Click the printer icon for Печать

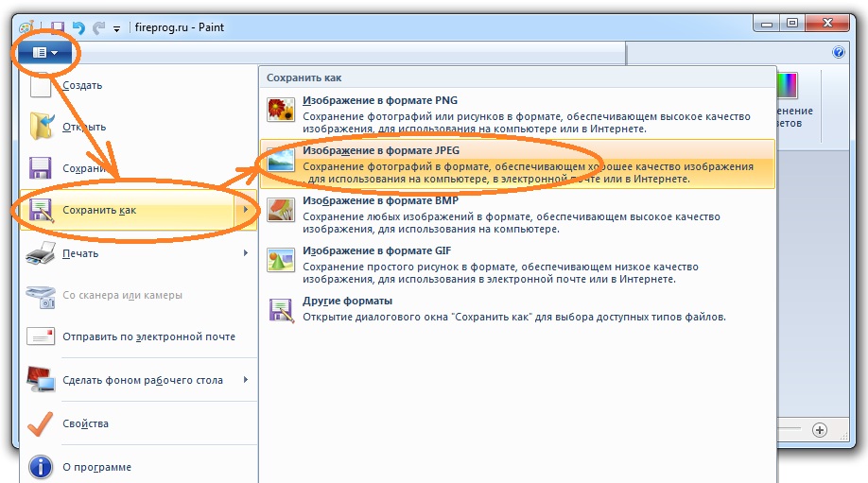[41, 252]
